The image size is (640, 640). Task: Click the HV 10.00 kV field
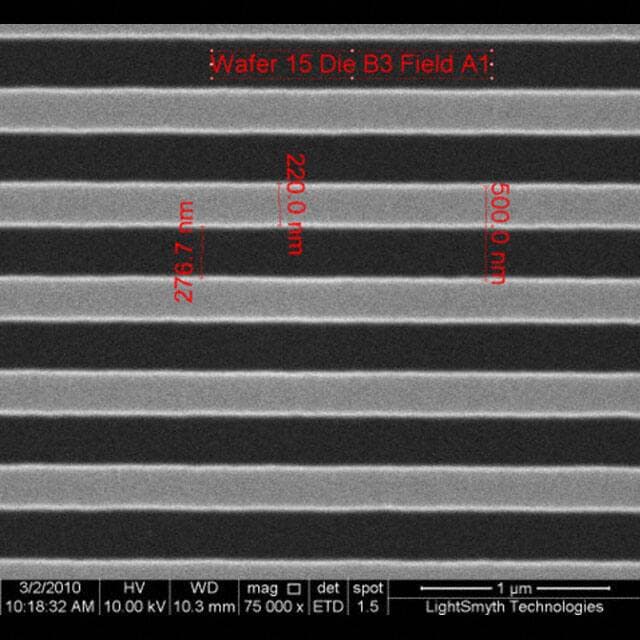pyautogui.click(x=134, y=598)
